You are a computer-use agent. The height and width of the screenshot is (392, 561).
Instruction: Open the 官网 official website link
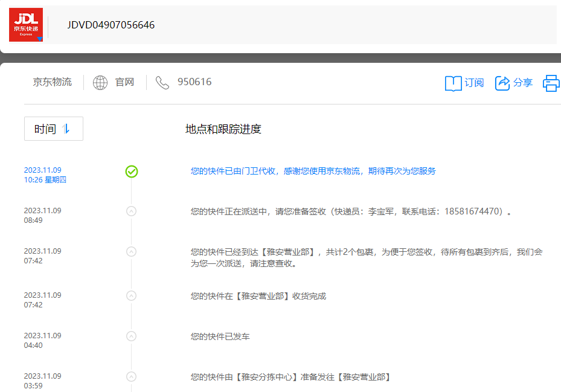pyautogui.click(x=124, y=82)
